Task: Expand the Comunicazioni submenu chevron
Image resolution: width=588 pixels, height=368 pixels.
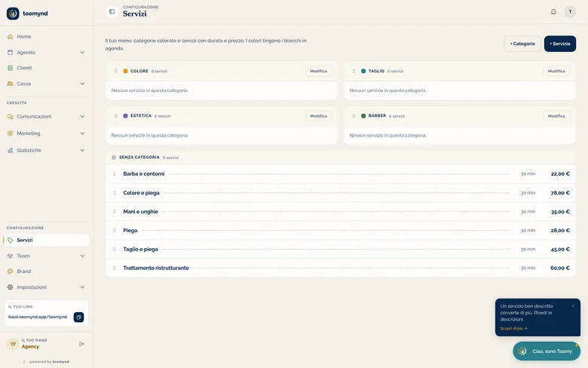Action: (82, 117)
